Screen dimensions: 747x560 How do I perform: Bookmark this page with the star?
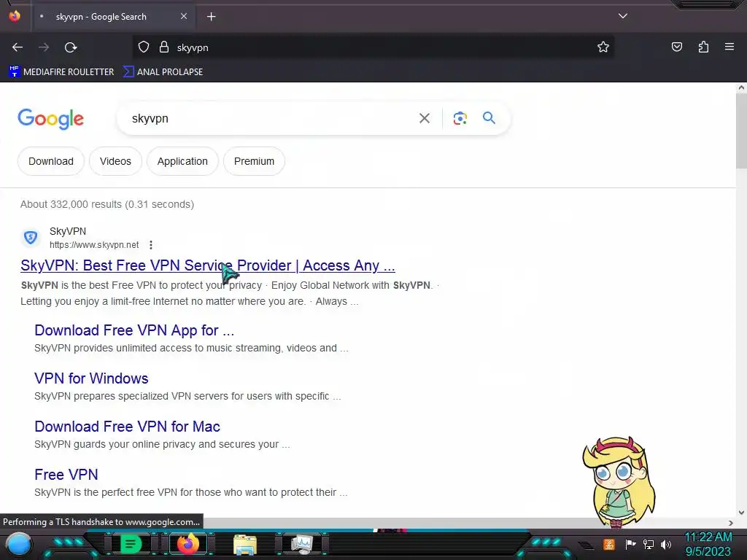coord(603,47)
